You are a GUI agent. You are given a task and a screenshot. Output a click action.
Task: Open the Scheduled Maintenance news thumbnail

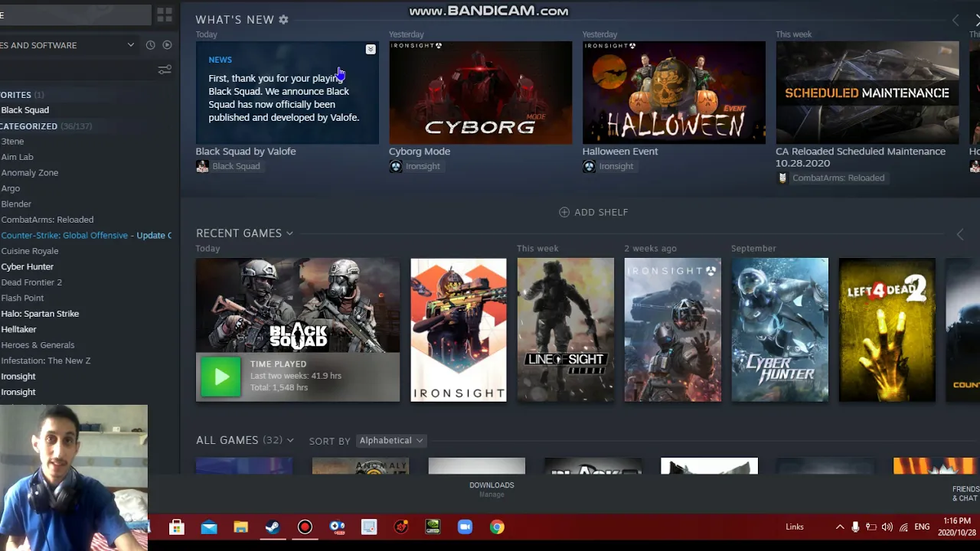point(867,93)
